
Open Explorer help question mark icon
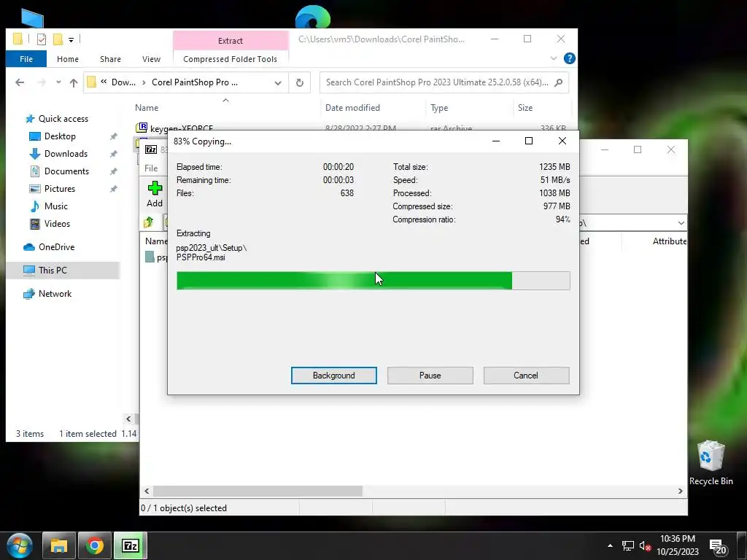point(569,58)
